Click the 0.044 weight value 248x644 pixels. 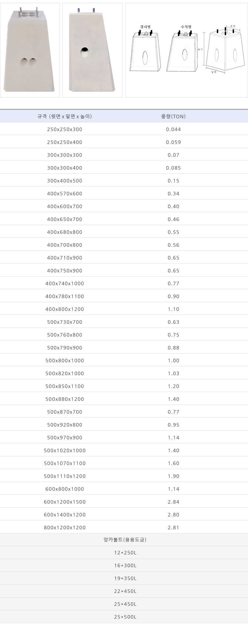tap(173, 129)
